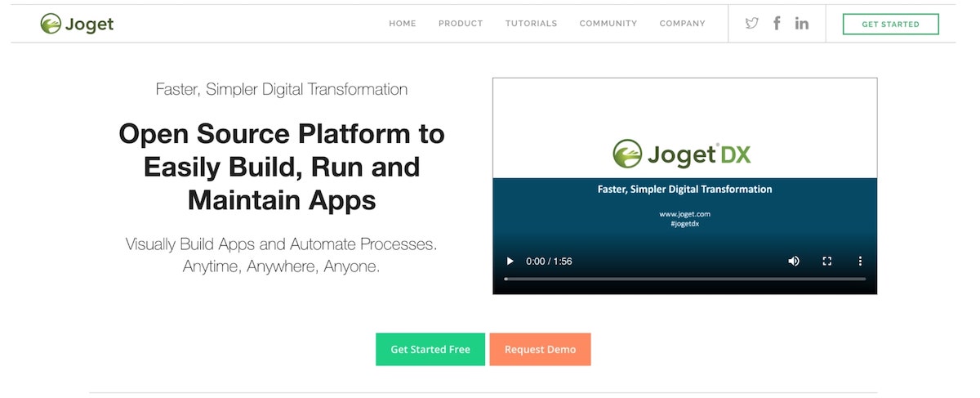The width and height of the screenshot is (980, 398).
Task: Play the Joget DX video
Action: (x=510, y=261)
